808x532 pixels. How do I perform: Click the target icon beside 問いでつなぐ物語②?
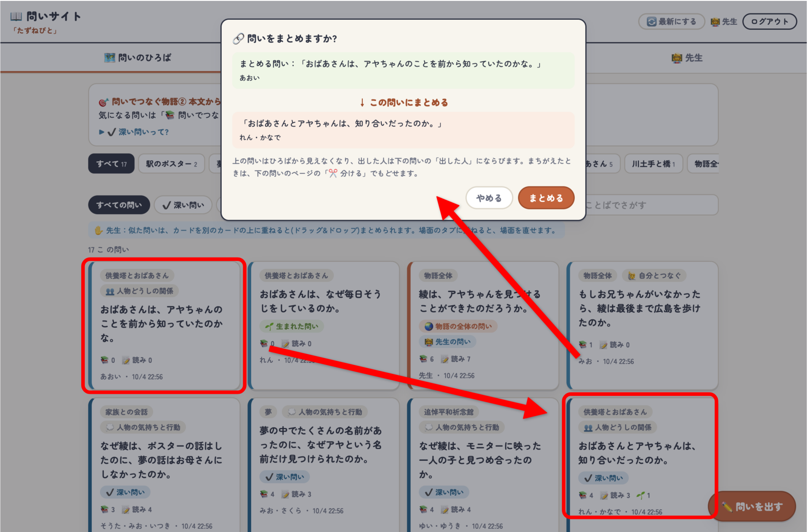click(104, 102)
